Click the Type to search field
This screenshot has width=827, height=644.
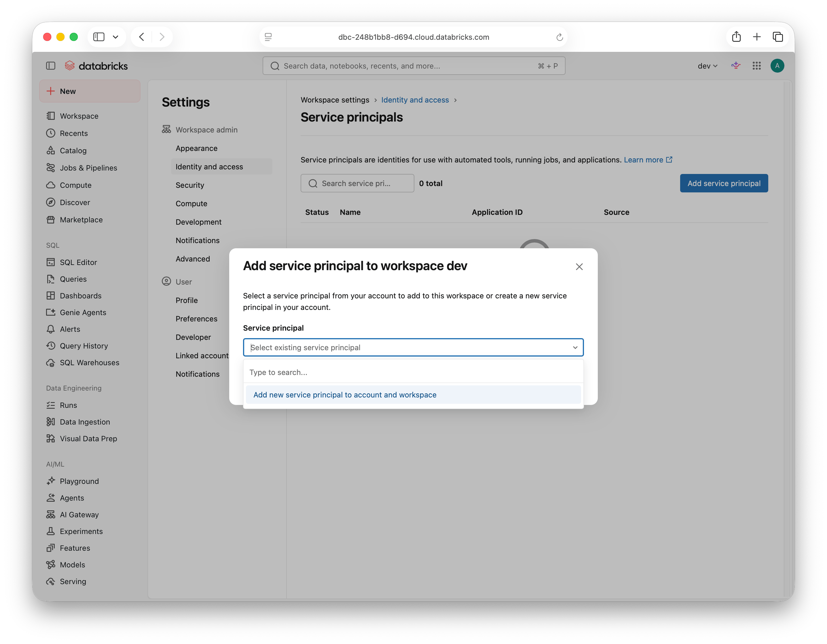pos(413,372)
